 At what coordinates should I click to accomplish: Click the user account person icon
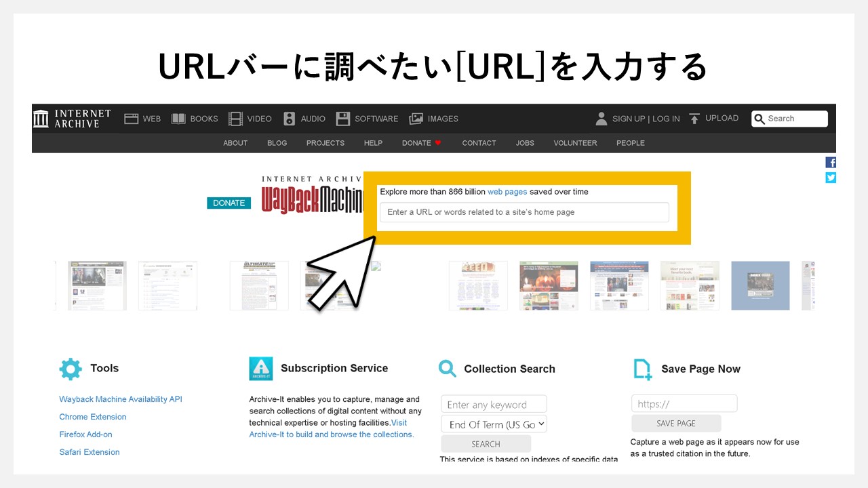[x=601, y=119]
